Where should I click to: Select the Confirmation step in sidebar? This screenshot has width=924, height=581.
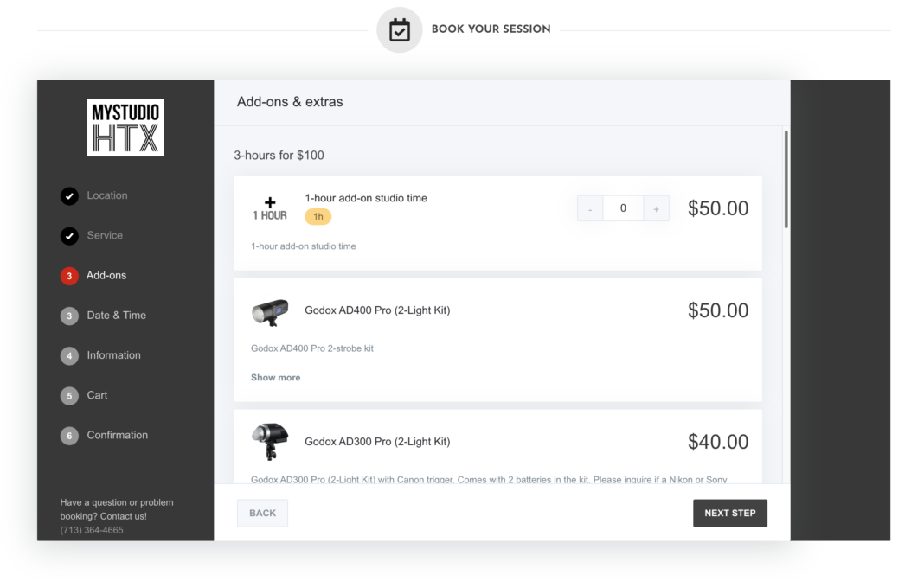pyautogui.click(x=118, y=436)
